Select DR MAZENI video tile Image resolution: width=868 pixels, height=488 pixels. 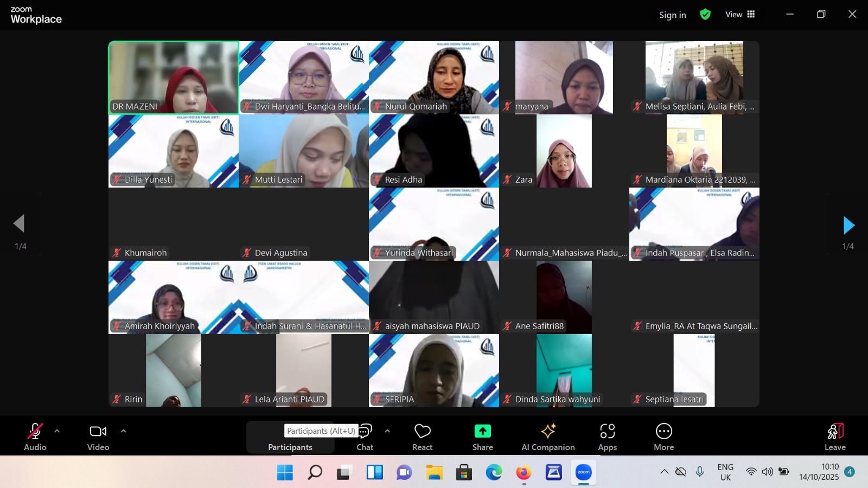(174, 78)
